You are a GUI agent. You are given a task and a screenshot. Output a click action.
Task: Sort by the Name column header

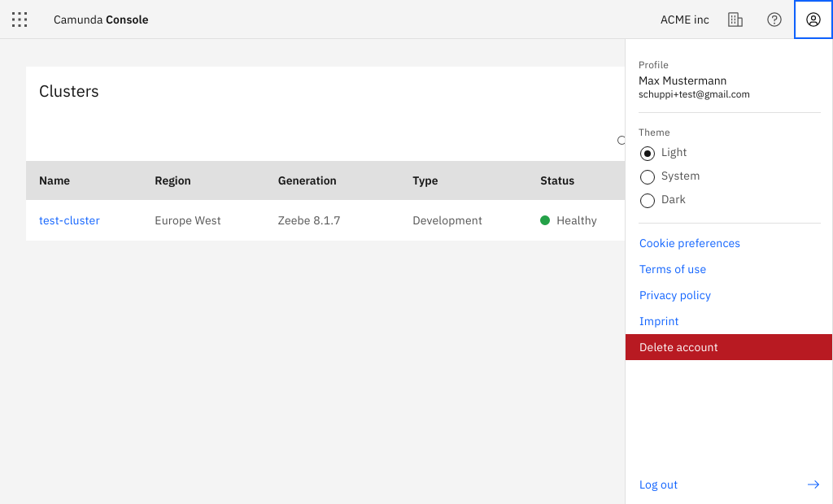pos(55,180)
